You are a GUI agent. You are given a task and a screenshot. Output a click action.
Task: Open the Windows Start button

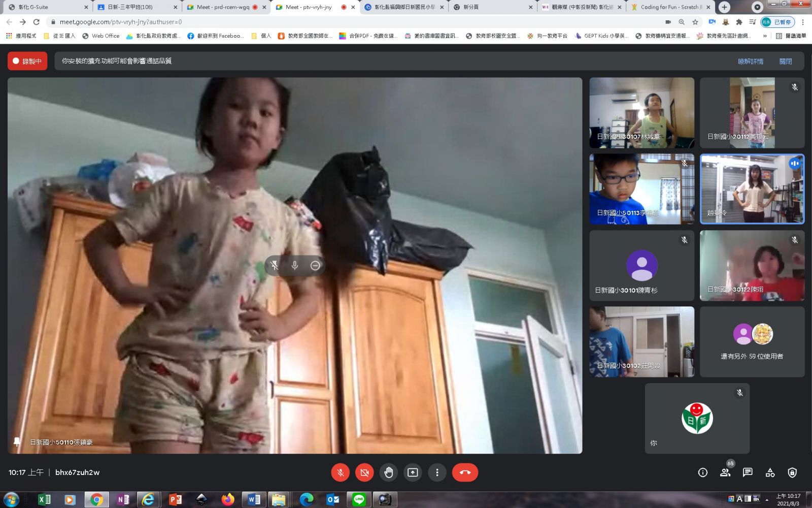[x=11, y=500]
